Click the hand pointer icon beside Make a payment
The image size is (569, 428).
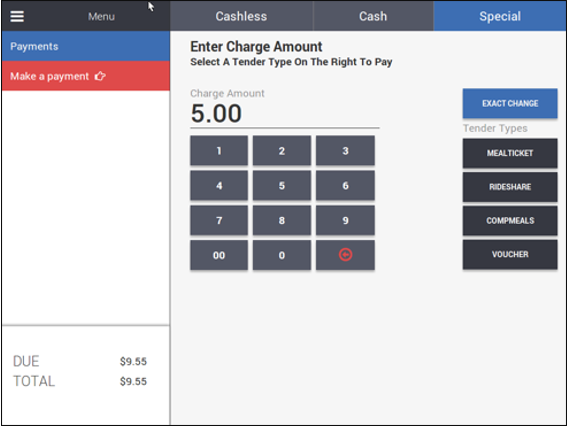tap(100, 76)
